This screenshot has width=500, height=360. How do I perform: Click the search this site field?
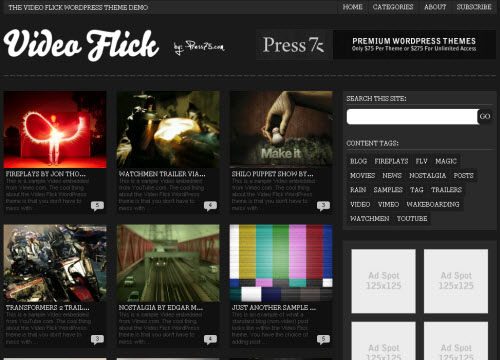(x=412, y=117)
